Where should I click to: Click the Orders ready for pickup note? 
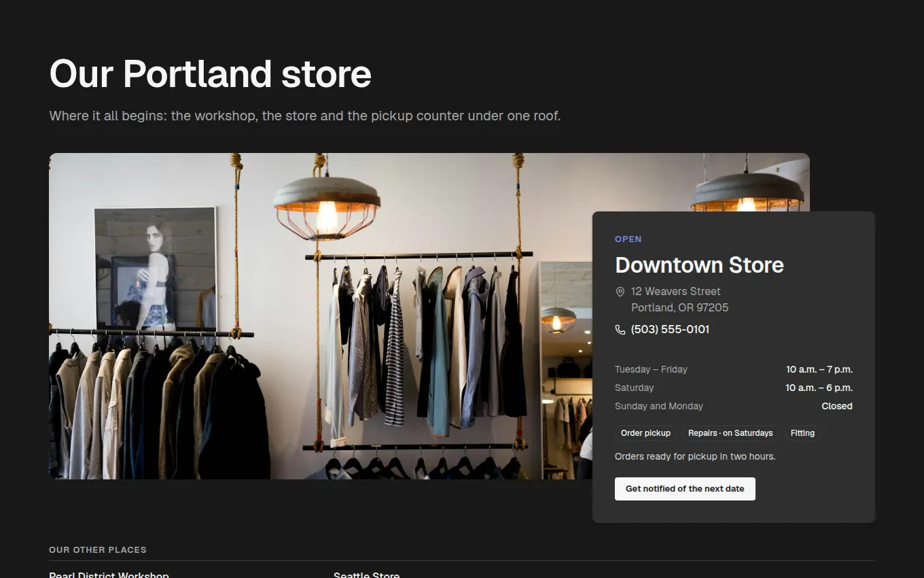[x=695, y=456]
